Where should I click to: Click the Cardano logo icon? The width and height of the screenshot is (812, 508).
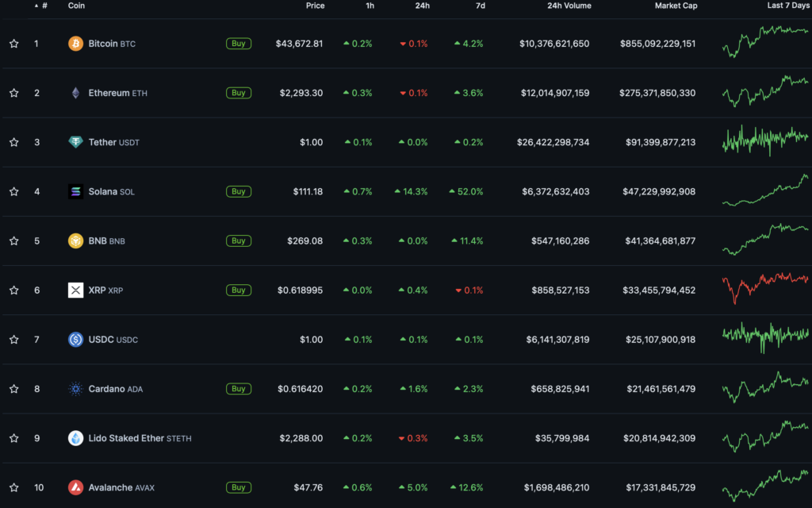(x=75, y=389)
